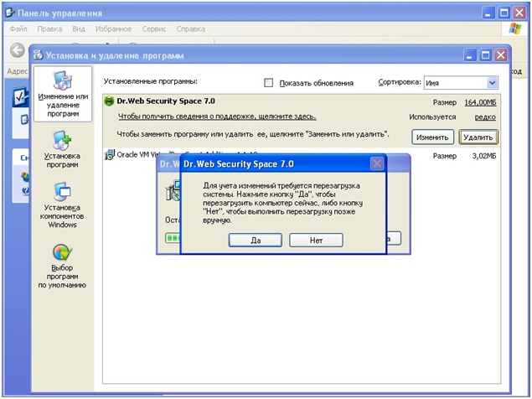
Task: Open the Dr.Web support information link
Action: (217, 117)
